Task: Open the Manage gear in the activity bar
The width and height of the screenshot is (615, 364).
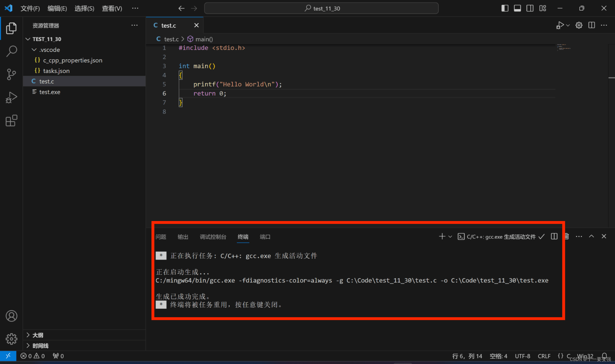Action: pyautogui.click(x=11, y=339)
